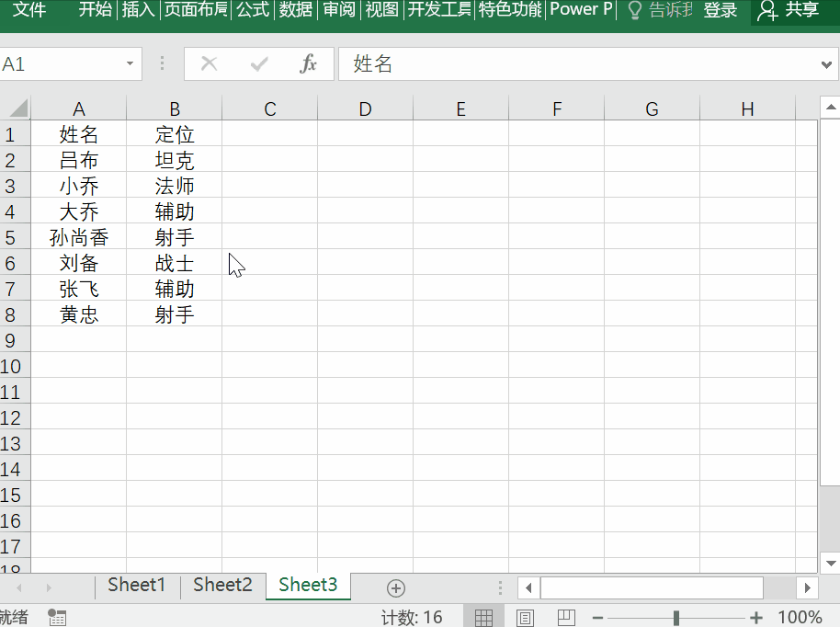Select the Sheet3 tab
Viewport: 840px width, 627px height.
pos(308,585)
